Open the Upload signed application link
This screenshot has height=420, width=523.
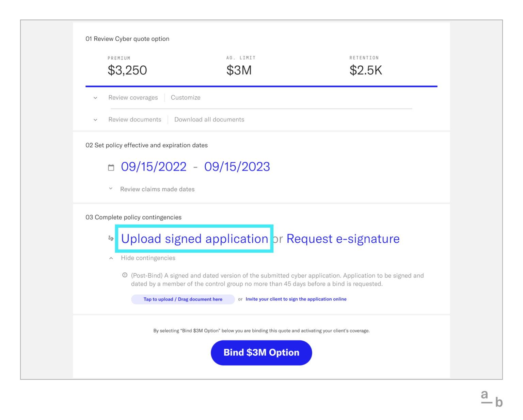pos(194,239)
